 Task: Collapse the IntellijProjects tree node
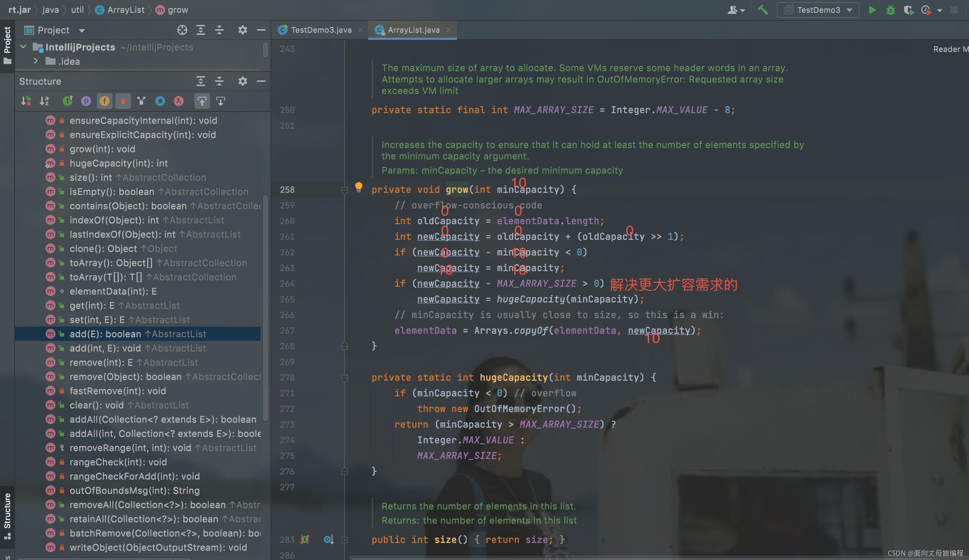(x=23, y=47)
